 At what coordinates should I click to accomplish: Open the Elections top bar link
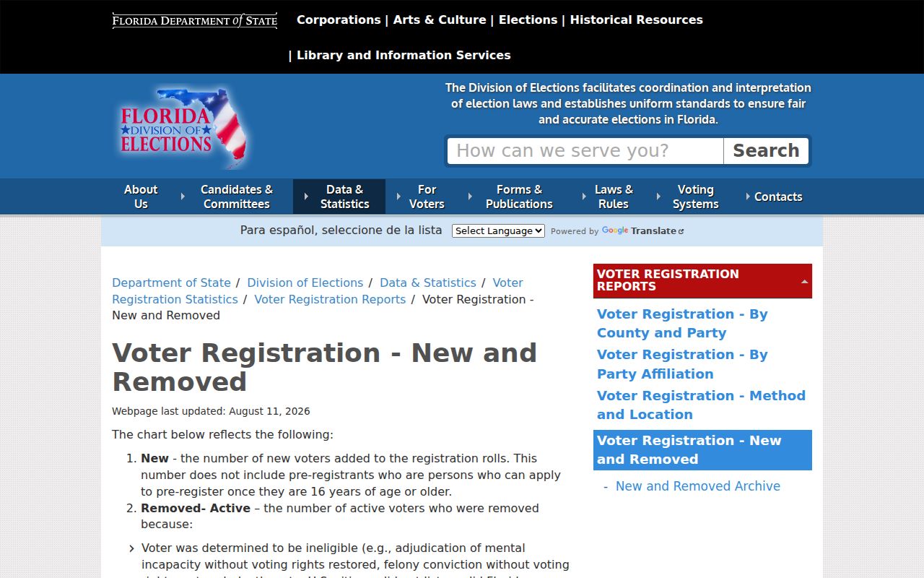click(528, 20)
